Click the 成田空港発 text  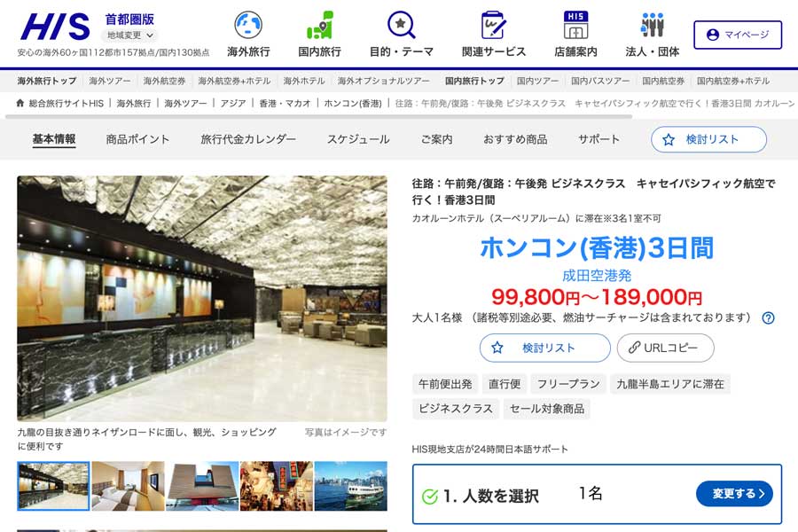(x=597, y=276)
